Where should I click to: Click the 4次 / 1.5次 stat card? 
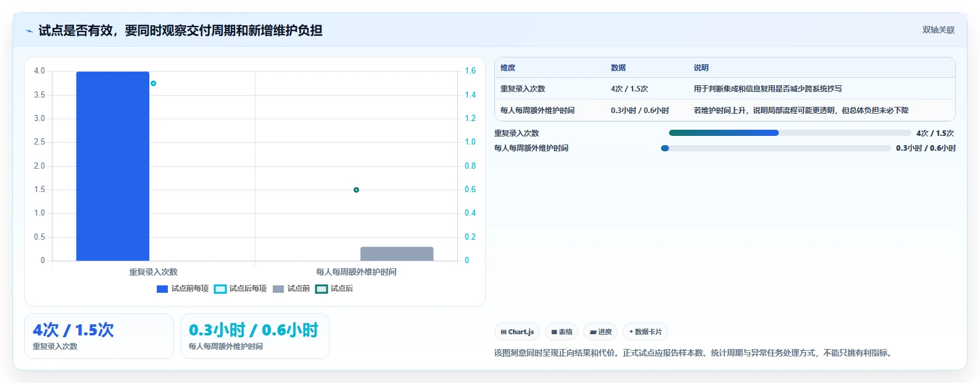point(99,336)
